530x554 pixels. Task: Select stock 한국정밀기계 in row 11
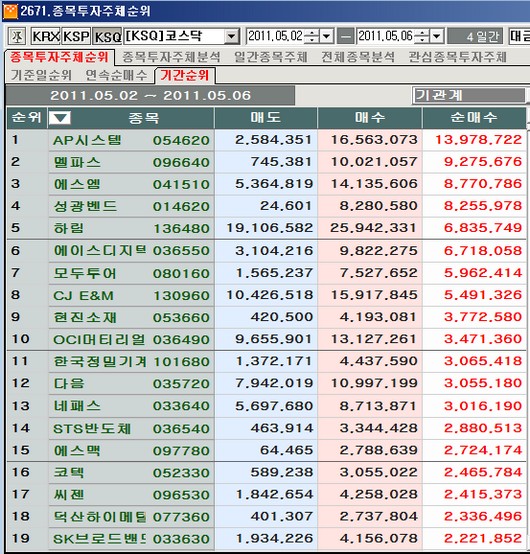99,361
